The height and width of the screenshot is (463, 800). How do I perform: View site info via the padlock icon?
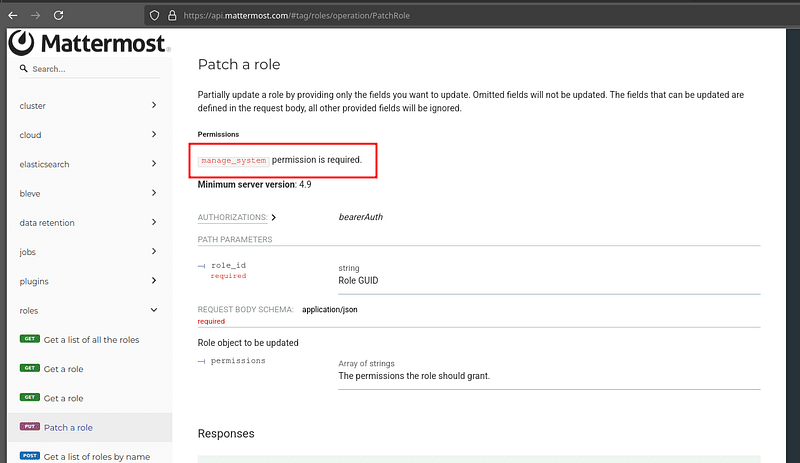pyautogui.click(x=172, y=15)
